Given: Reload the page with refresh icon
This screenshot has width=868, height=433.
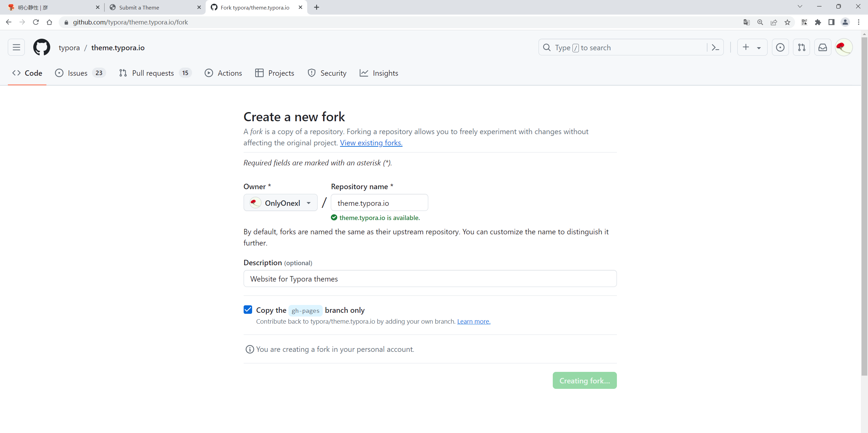Looking at the screenshot, I should point(36,22).
